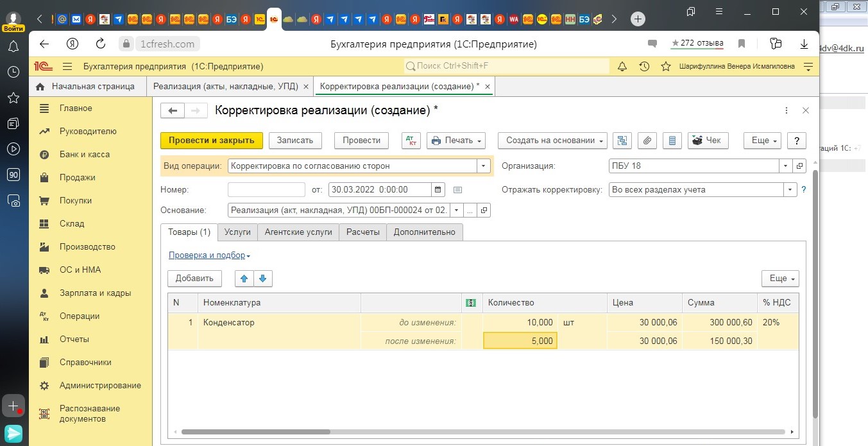Image resolution: width=868 pixels, height=446 pixels.
Task: Click help question mark near Отражать корректировку
Action: click(803, 190)
